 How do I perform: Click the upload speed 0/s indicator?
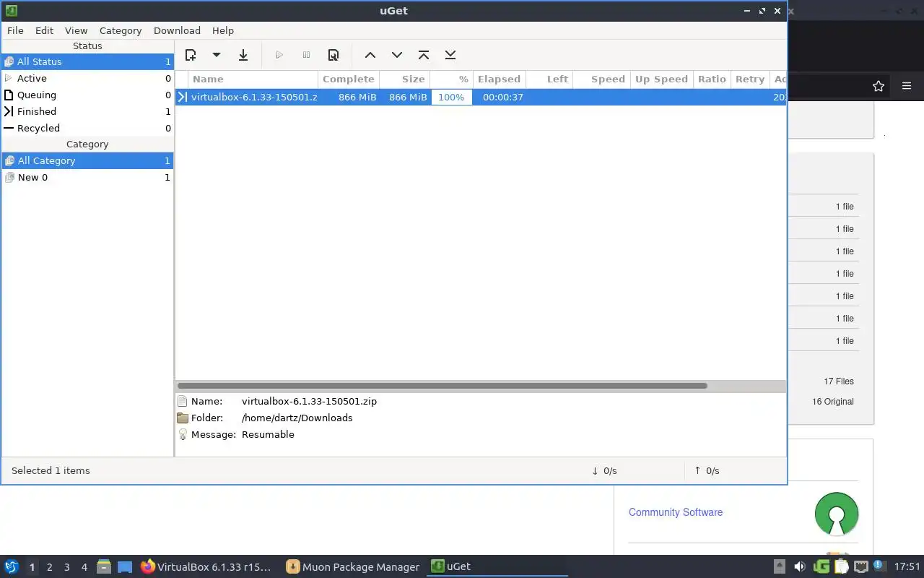pos(707,470)
